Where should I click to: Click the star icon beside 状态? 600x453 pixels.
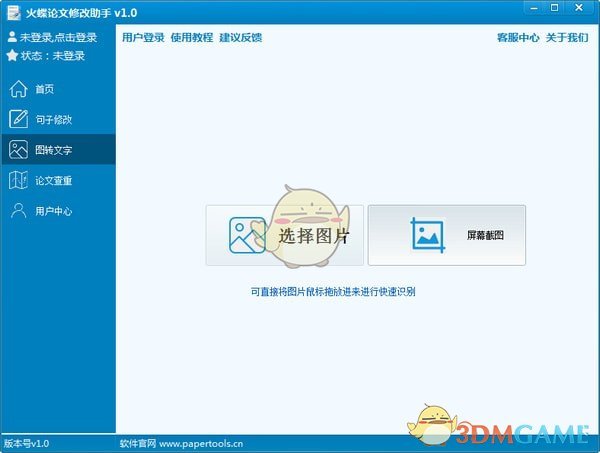point(12,55)
